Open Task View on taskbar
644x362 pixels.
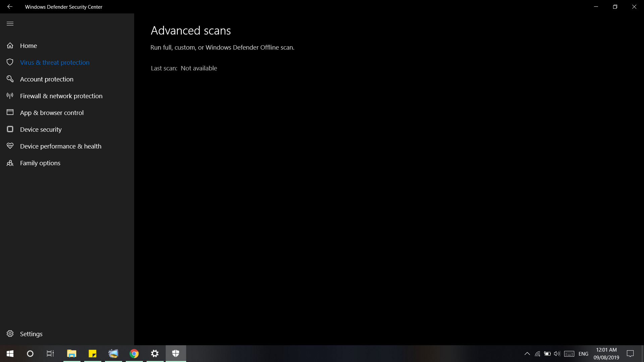click(x=50, y=354)
